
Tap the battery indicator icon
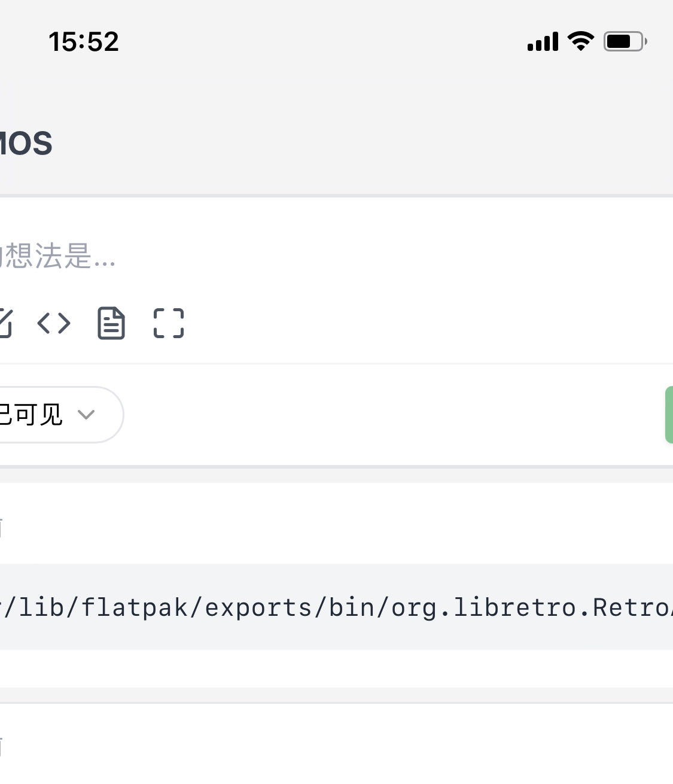coord(622,41)
